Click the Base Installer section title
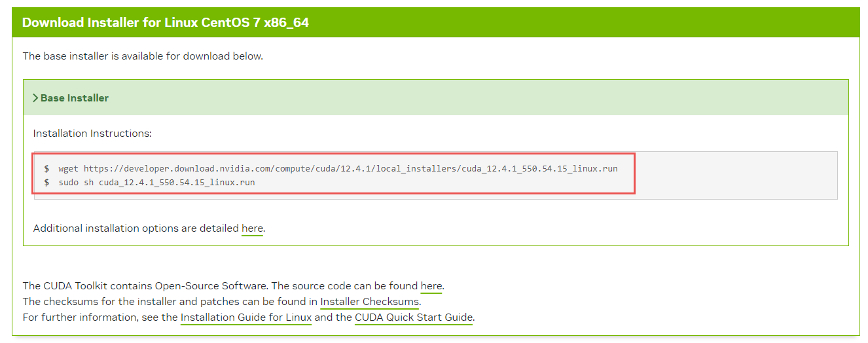Screen dimensions: 868x343 75,98
